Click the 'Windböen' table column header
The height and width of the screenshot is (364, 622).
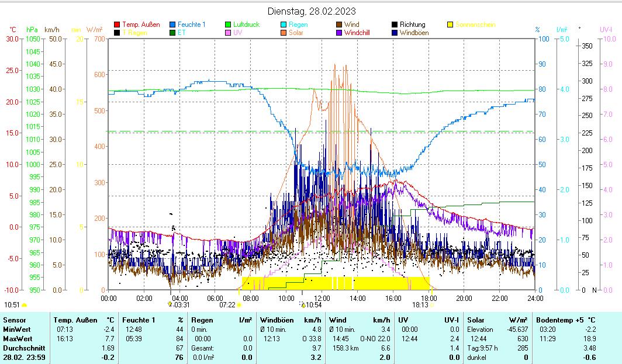277,320
